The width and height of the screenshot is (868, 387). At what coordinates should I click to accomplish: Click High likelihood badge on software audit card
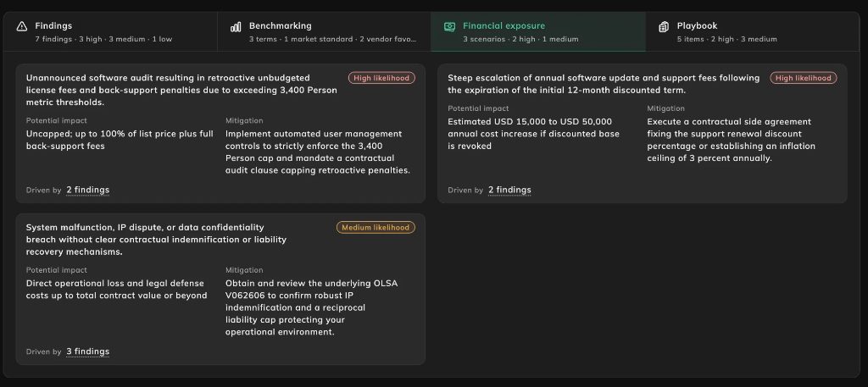click(381, 78)
